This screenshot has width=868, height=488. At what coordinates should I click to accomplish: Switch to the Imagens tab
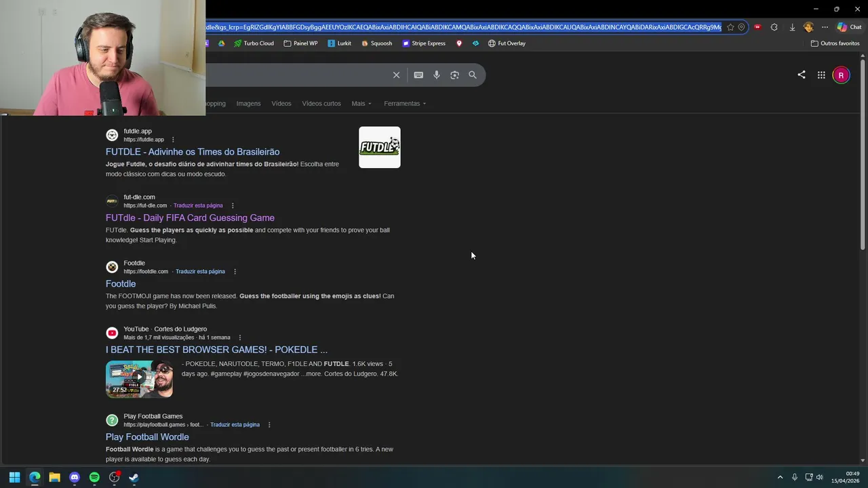coord(248,104)
